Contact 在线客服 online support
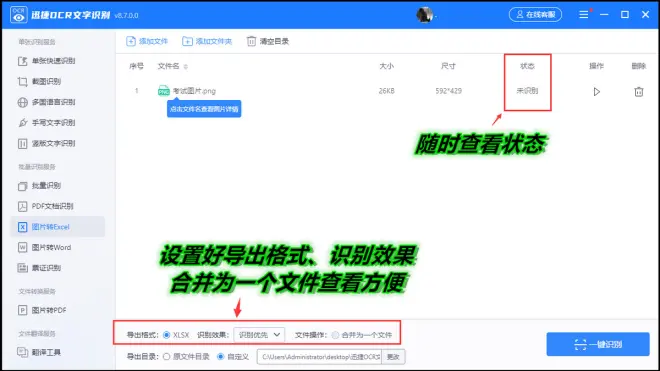This screenshot has width=660, height=371. coord(535,15)
